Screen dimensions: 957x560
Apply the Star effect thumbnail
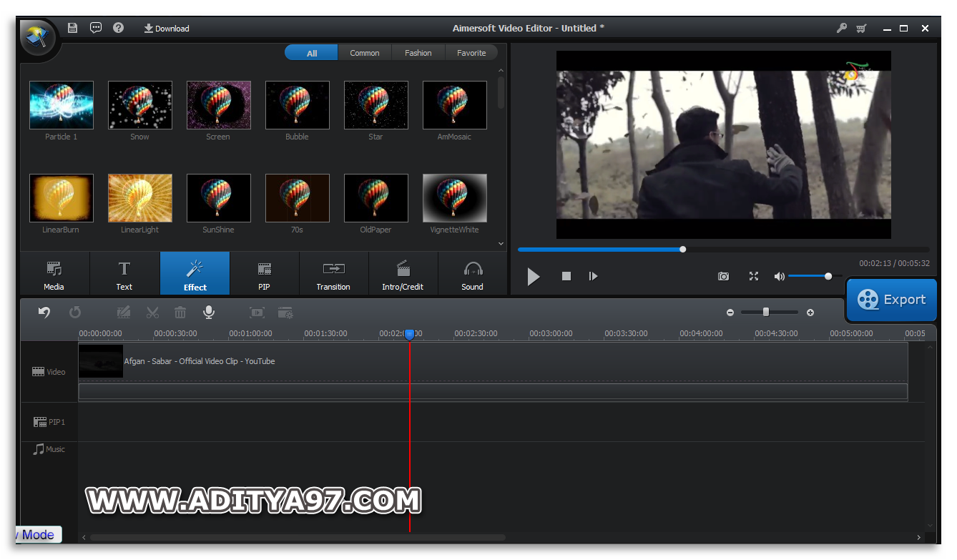pyautogui.click(x=376, y=105)
